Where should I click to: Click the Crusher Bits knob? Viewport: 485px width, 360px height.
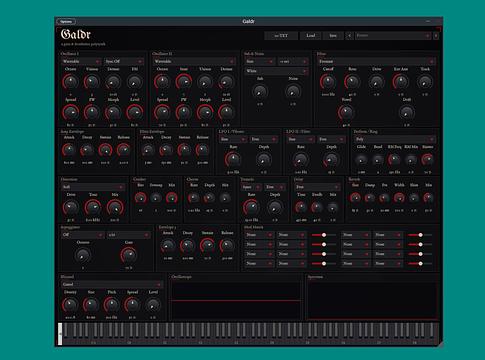point(141,198)
